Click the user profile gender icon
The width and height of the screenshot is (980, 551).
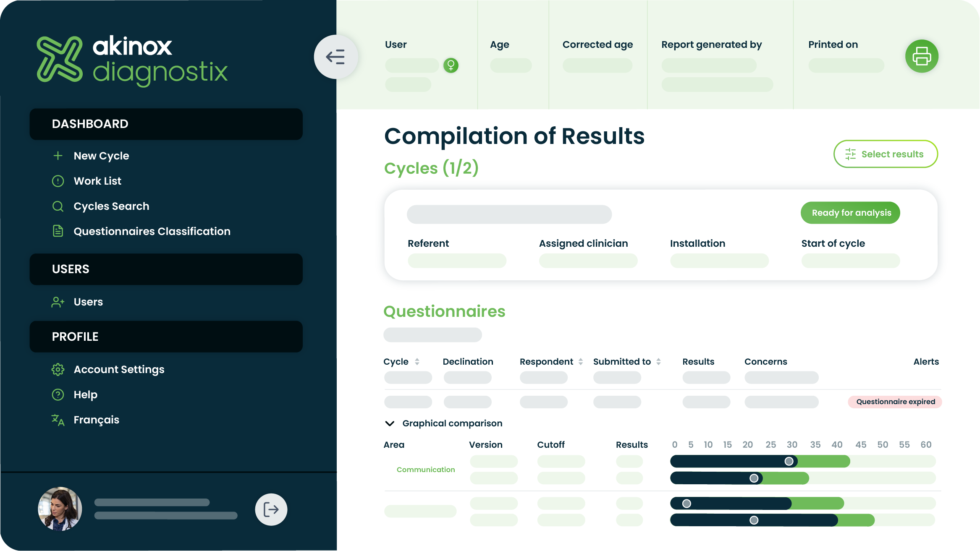[450, 65]
